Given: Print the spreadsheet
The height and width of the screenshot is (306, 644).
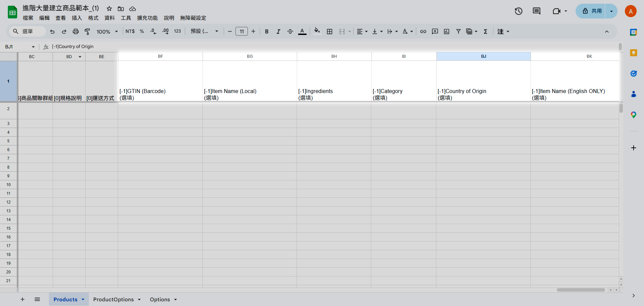Looking at the screenshot, I should coord(76,32).
